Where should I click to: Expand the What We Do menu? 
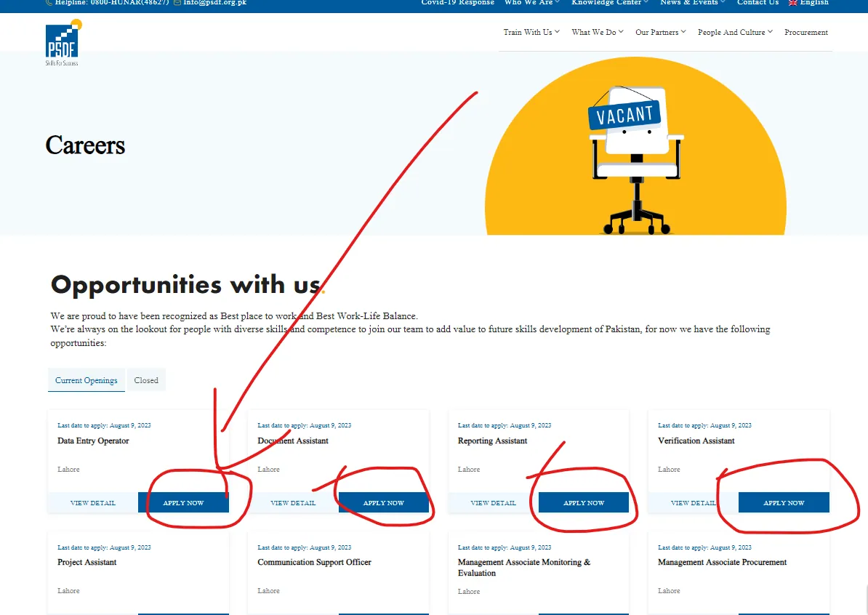(x=598, y=32)
